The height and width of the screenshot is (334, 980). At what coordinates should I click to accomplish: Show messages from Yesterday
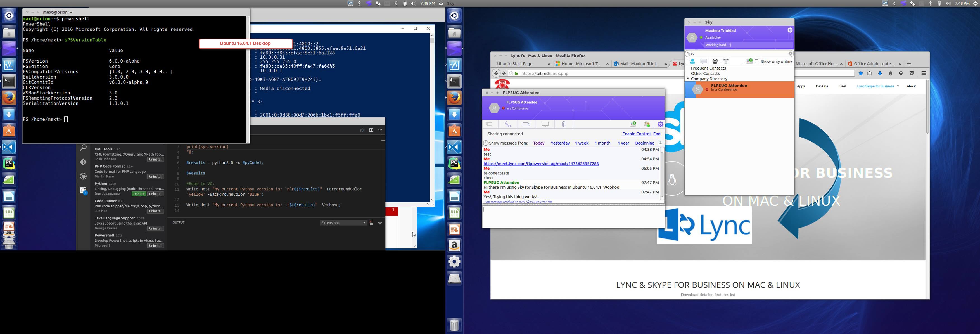[560, 143]
